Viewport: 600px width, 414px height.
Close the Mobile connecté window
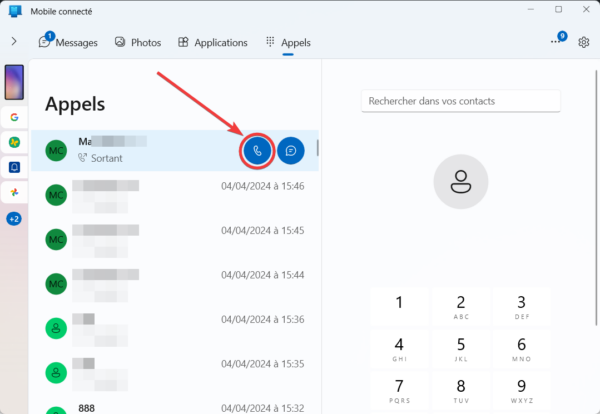(x=586, y=10)
